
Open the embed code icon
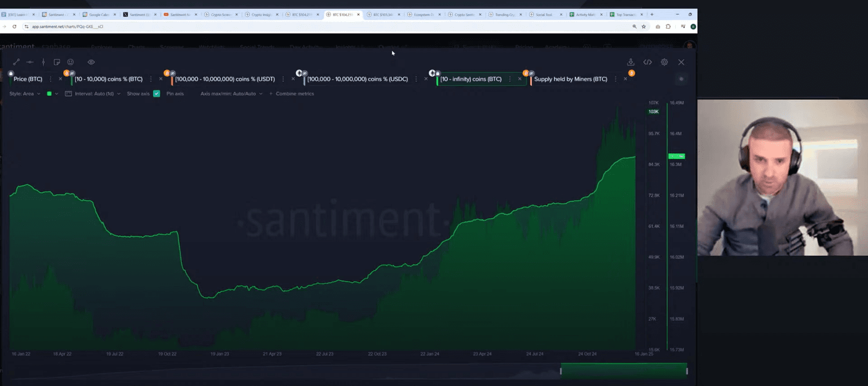tap(648, 62)
